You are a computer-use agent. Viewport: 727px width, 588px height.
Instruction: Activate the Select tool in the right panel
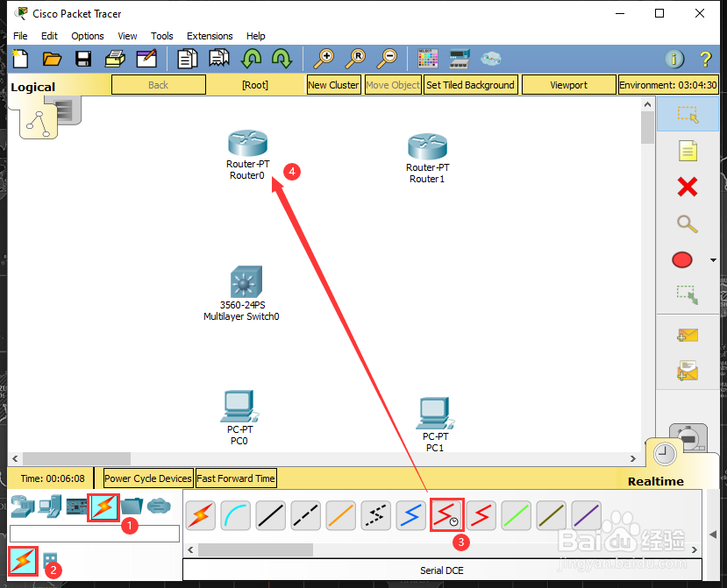(688, 115)
